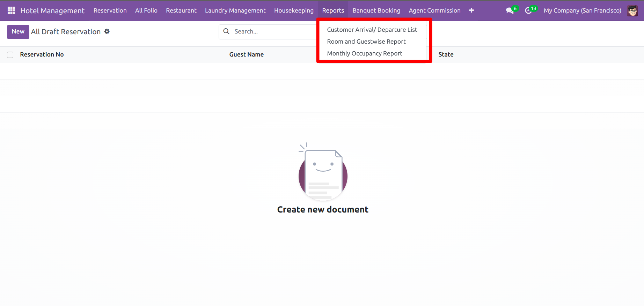Click the user avatar picture
The width and height of the screenshot is (644, 306).
point(632,10)
